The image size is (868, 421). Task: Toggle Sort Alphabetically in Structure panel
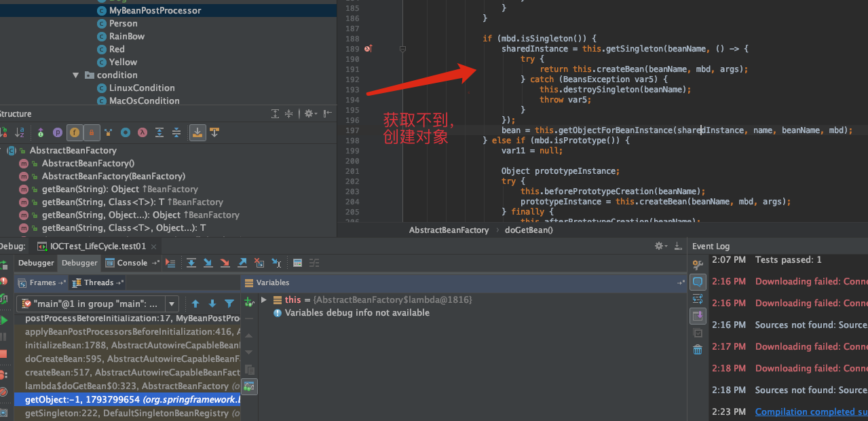(19, 132)
